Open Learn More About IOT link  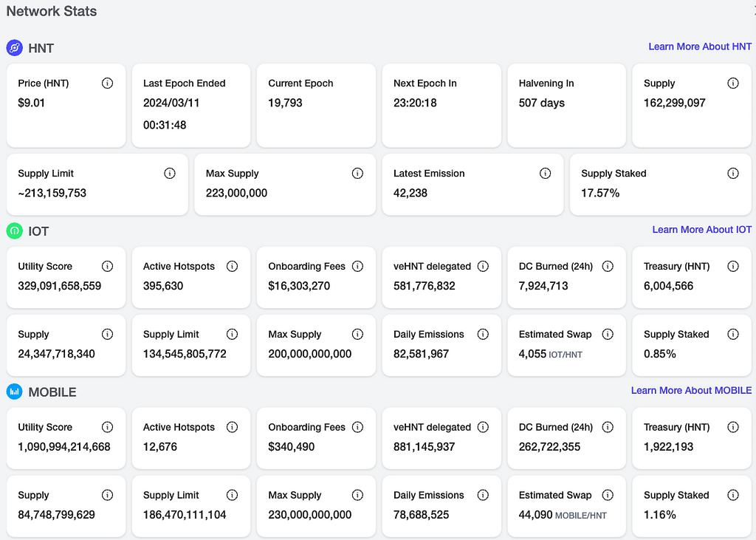click(701, 230)
